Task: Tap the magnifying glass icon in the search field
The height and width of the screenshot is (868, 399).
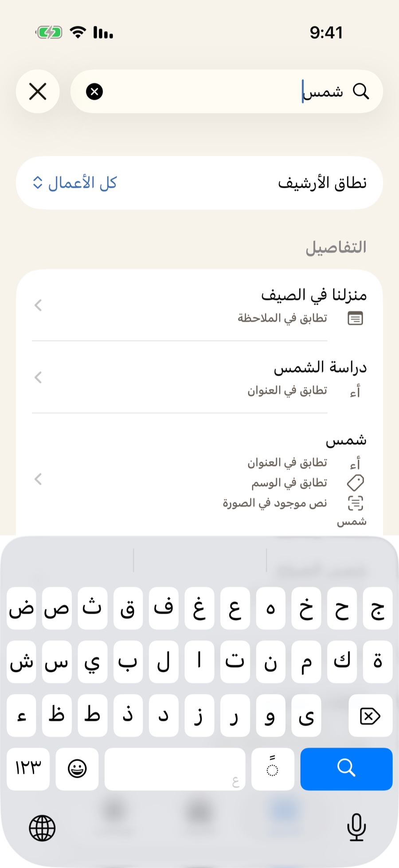Action: pos(361,91)
